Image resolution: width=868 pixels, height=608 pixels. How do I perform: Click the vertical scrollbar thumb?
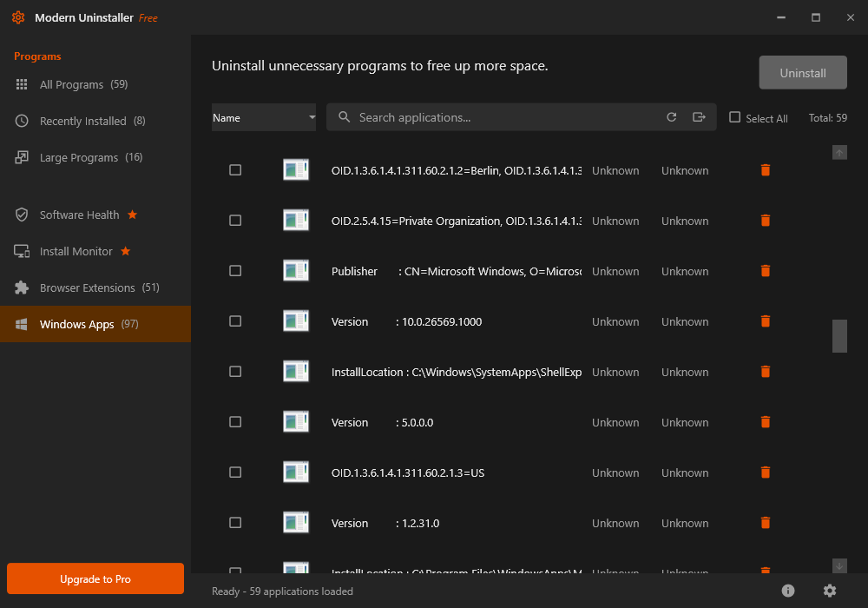pyautogui.click(x=839, y=335)
